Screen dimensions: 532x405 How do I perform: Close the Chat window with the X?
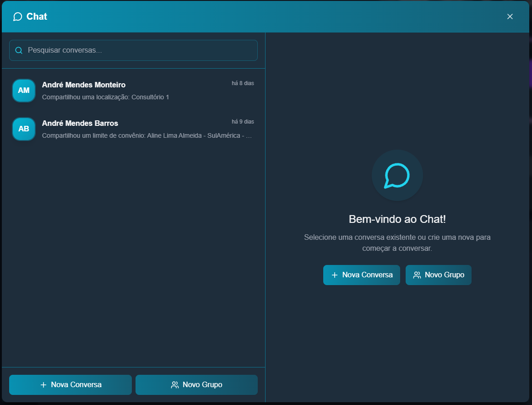[510, 16]
